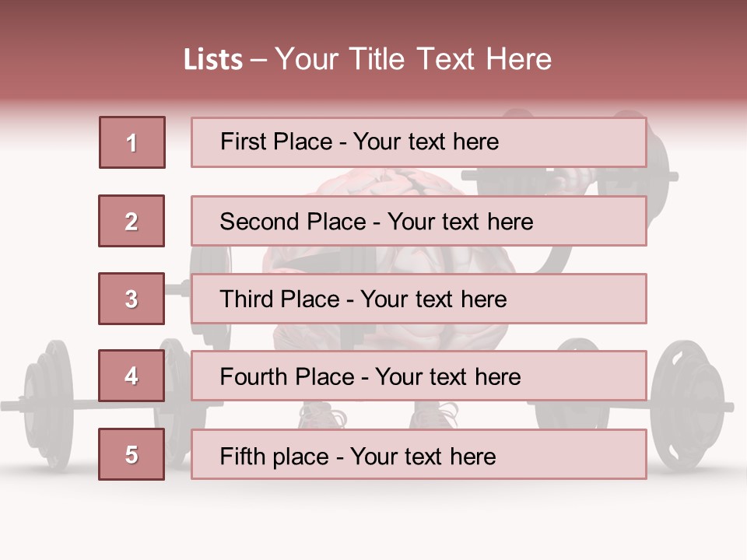Click the brain character's right sneaker
This screenshot has height=560, width=747.
tap(434, 415)
